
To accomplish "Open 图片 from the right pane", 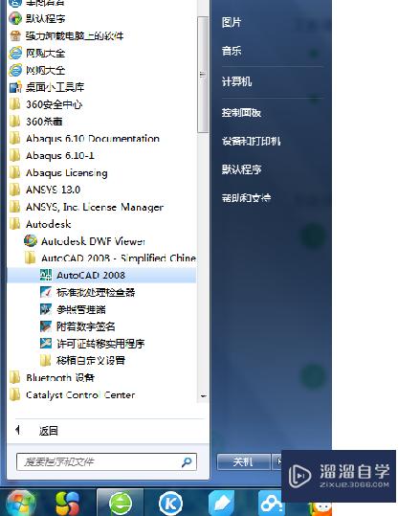I will (x=232, y=22).
